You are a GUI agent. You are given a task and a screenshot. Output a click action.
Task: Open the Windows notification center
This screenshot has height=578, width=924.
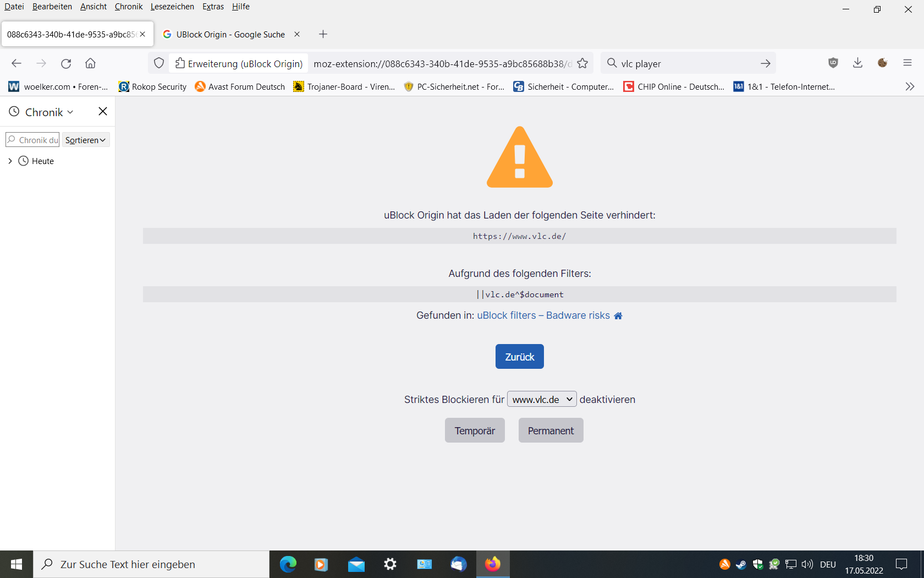coord(901,564)
